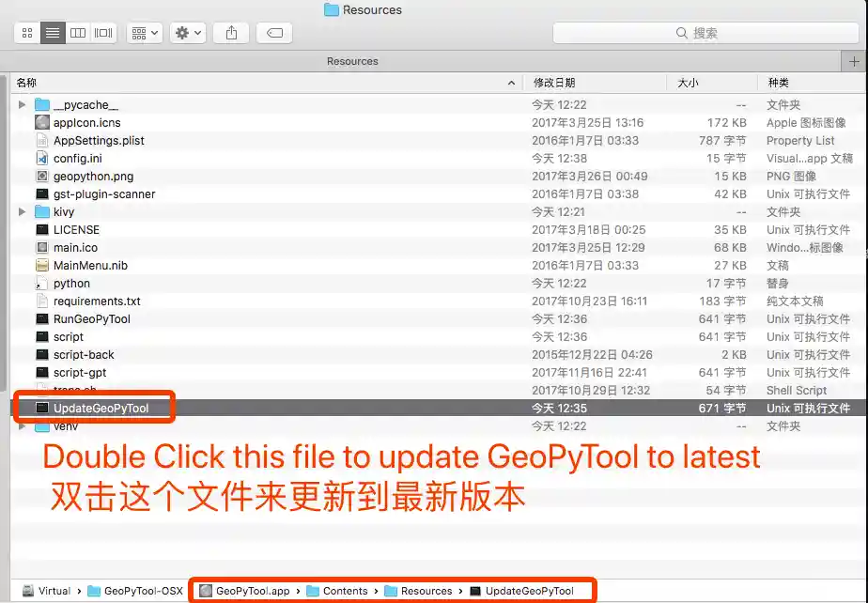Click the requirements.txt file name
Viewport: 868px width, 603px height.
click(x=97, y=301)
